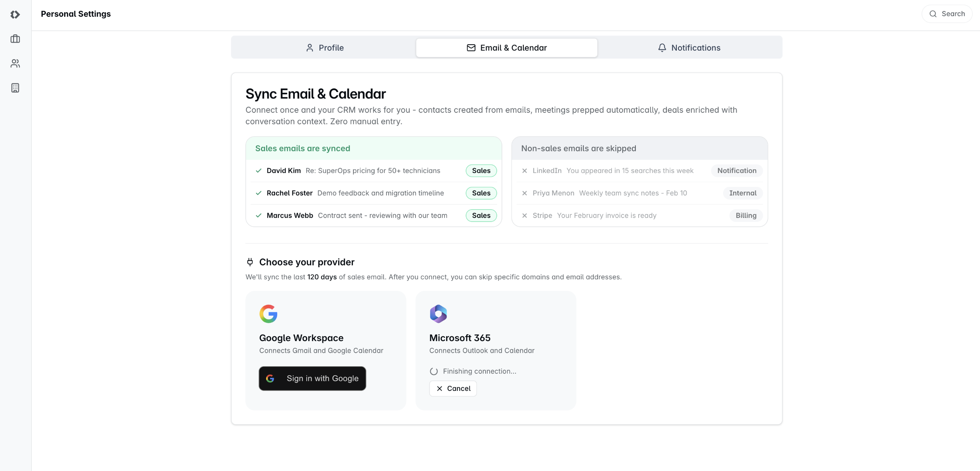Screen dimensions: 980x471
Task: Click the X mark beside Priya Menon
Action: (525, 193)
